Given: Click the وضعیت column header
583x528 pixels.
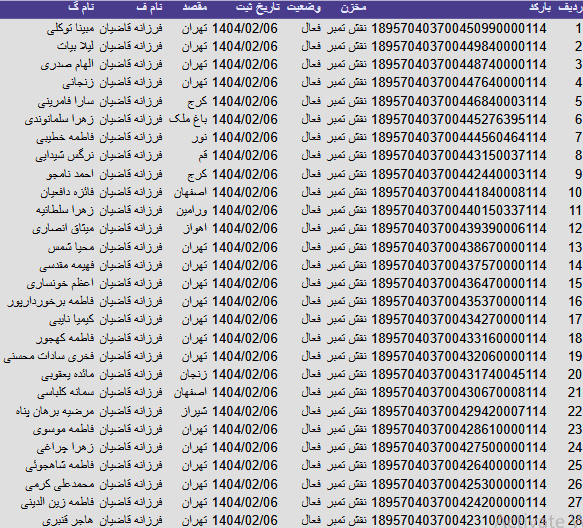Looking at the screenshot, I should tap(304, 8).
